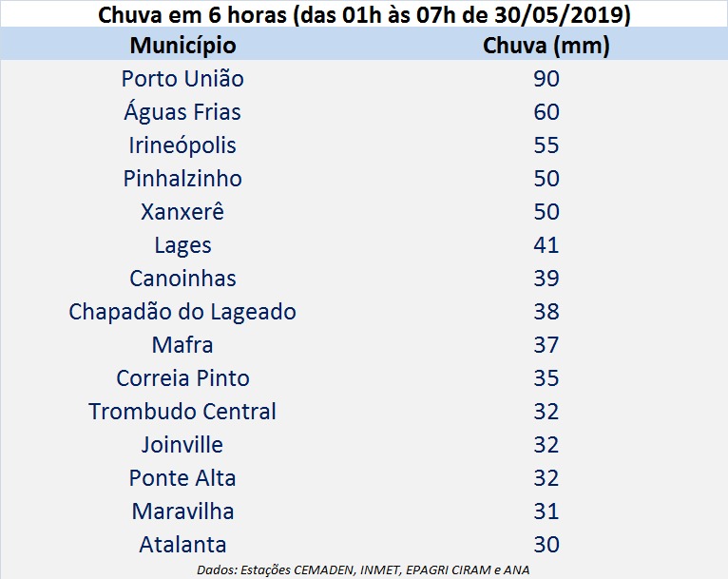Click the Xanxerê municipality name
Viewport: 728px width, 579px height.
pos(182,212)
